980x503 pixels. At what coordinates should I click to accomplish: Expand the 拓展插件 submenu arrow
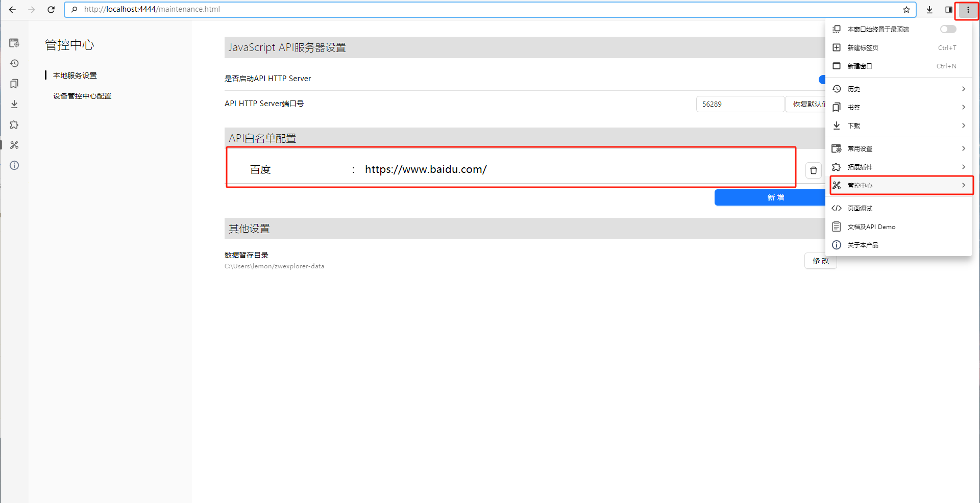coord(963,167)
